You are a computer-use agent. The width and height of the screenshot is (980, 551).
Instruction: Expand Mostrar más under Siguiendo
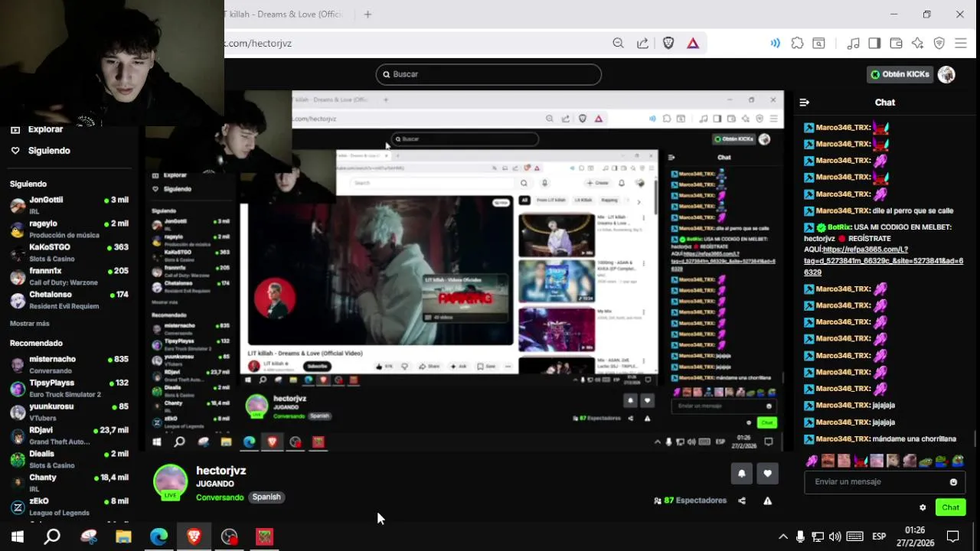[x=29, y=324]
